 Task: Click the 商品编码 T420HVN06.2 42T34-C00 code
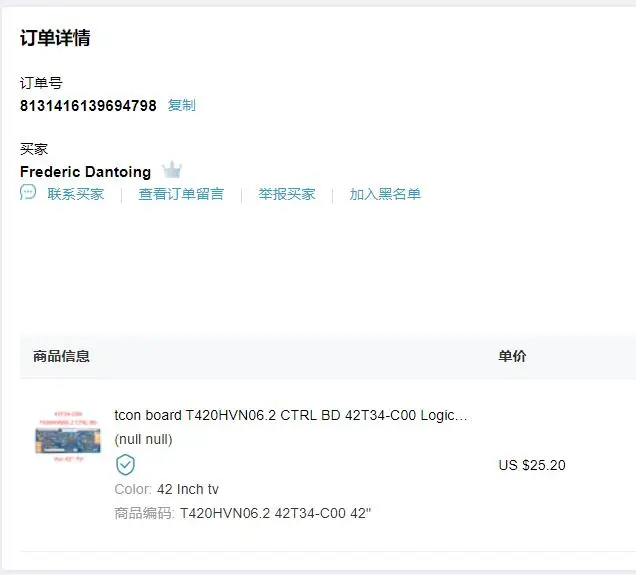pyautogui.click(x=243, y=513)
